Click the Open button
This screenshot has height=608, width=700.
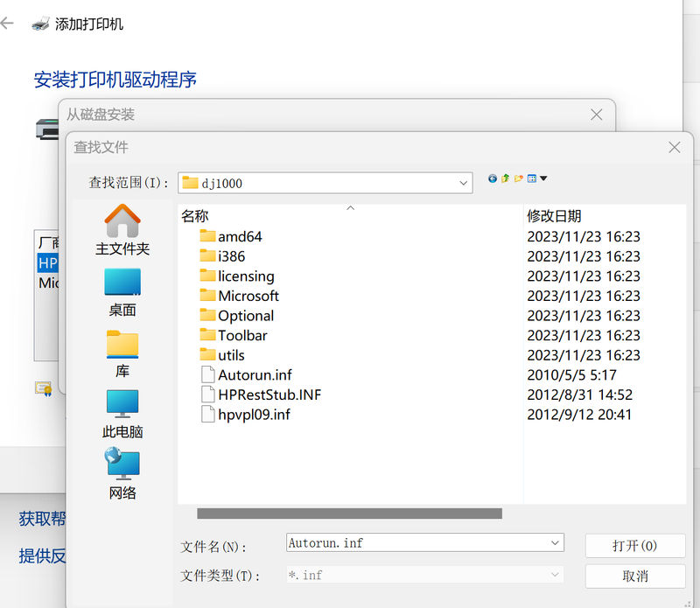[x=634, y=545]
